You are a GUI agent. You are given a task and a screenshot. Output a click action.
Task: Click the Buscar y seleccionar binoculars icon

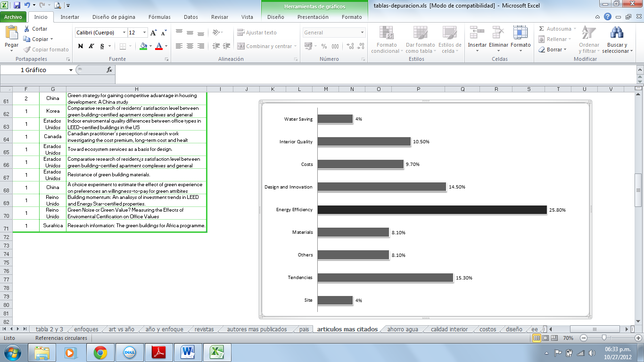coord(617,33)
